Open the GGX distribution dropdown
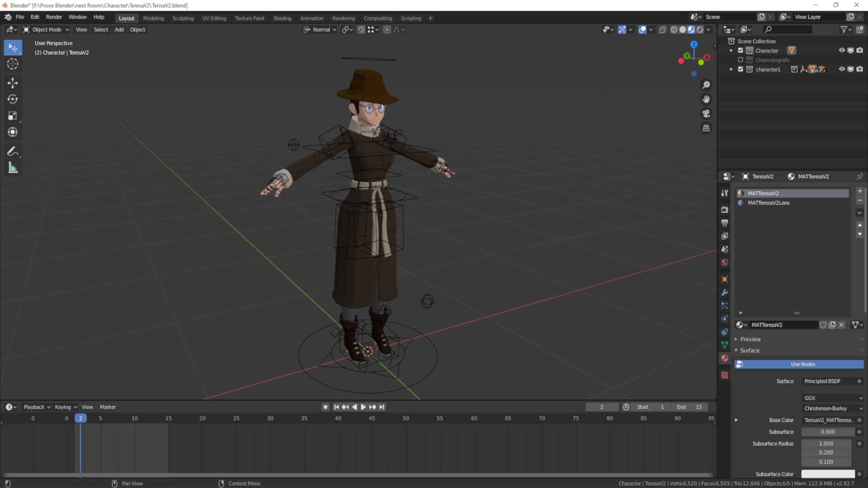This screenshot has width=868, height=488. click(x=833, y=398)
